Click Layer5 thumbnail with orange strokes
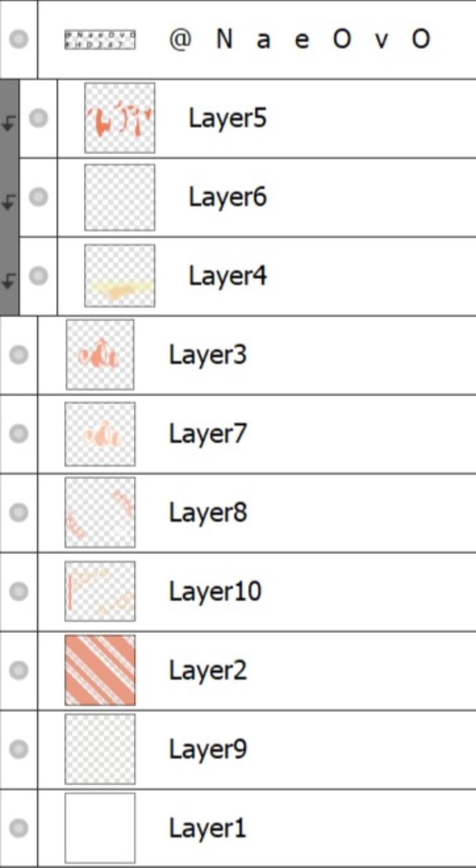This screenshot has height=868, width=476. [x=120, y=118]
